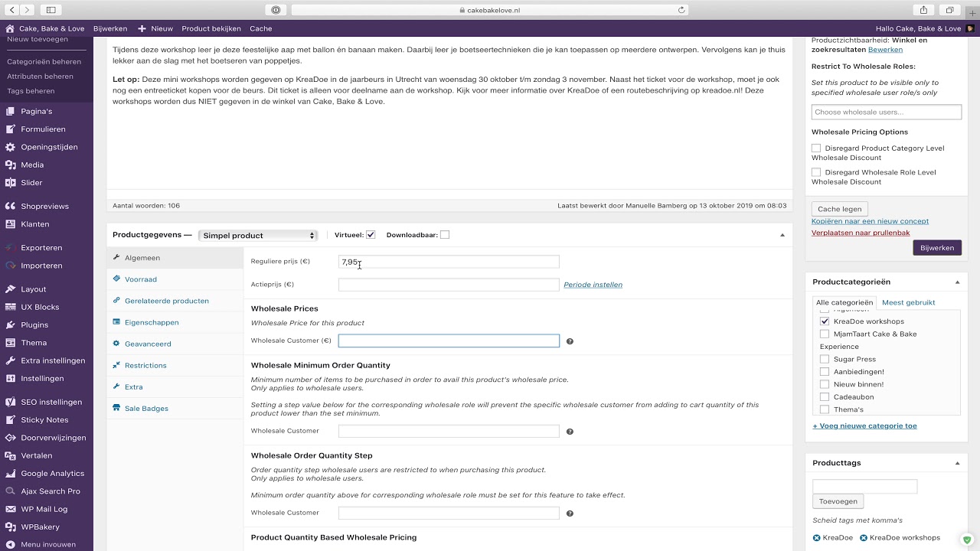Image resolution: width=980 pixels, height=551 pixels.
Task: Click the Klanten sidebar icon
Action: tap(10, 224)
